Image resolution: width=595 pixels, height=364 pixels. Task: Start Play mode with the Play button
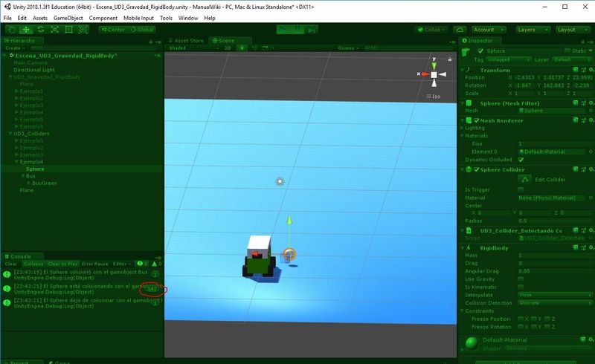(x=283, y=30)
